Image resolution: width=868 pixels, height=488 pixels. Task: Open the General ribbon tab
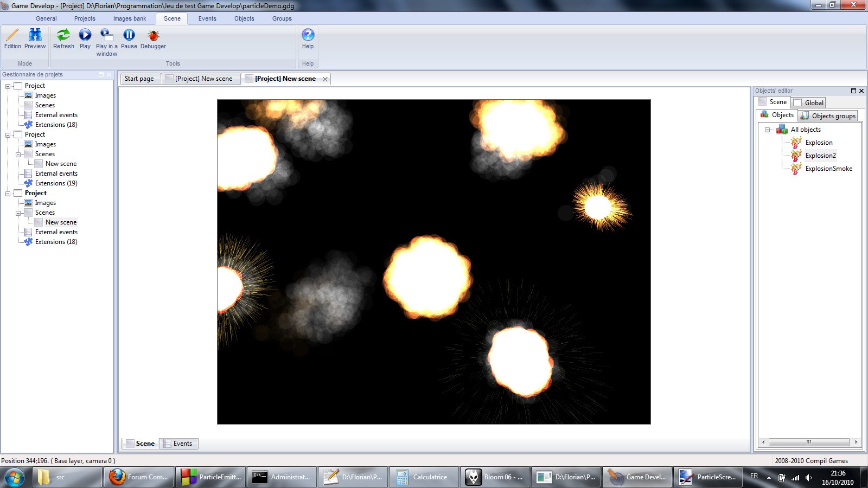[46, 18]
